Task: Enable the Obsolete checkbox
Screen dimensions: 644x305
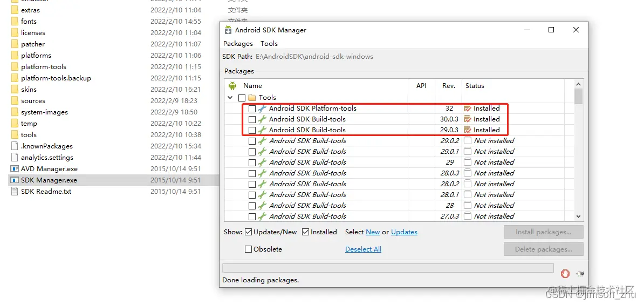Action: tap(249, 249)
